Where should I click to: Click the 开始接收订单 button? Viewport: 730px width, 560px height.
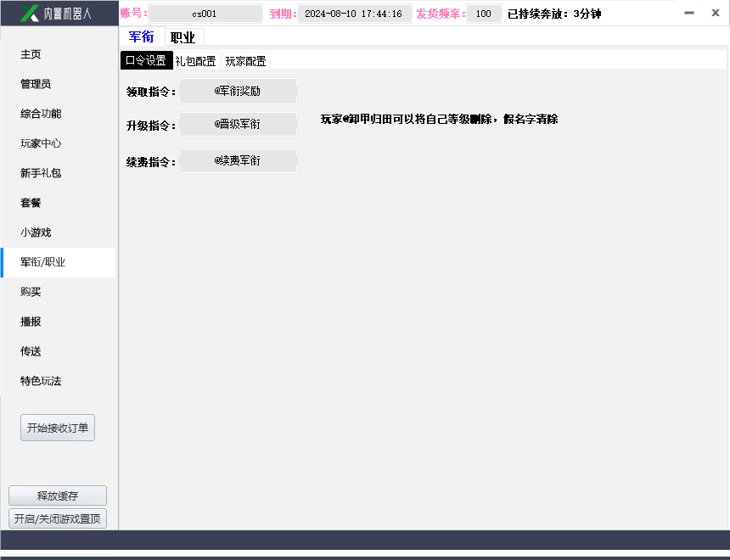click(x=58, y=428)
